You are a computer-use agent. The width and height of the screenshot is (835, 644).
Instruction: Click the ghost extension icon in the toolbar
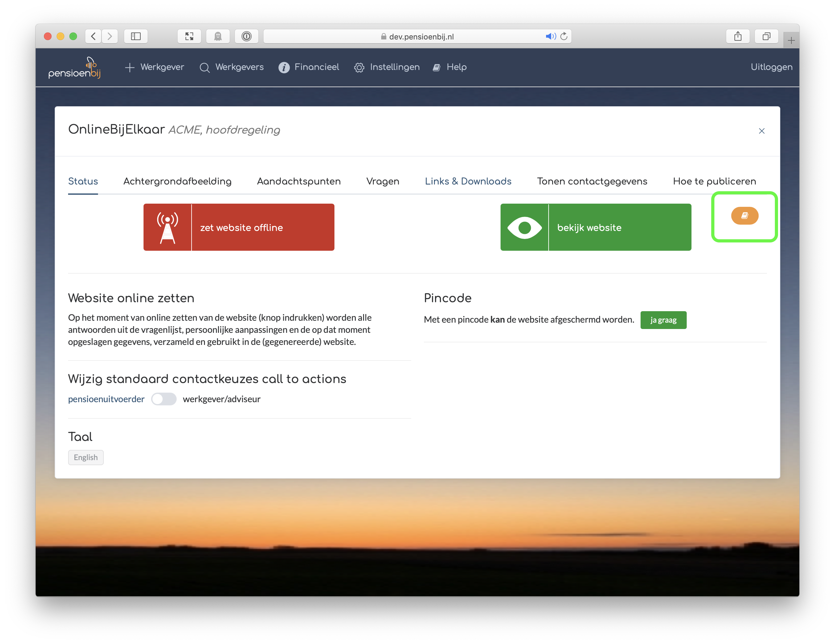coord(218,36)
